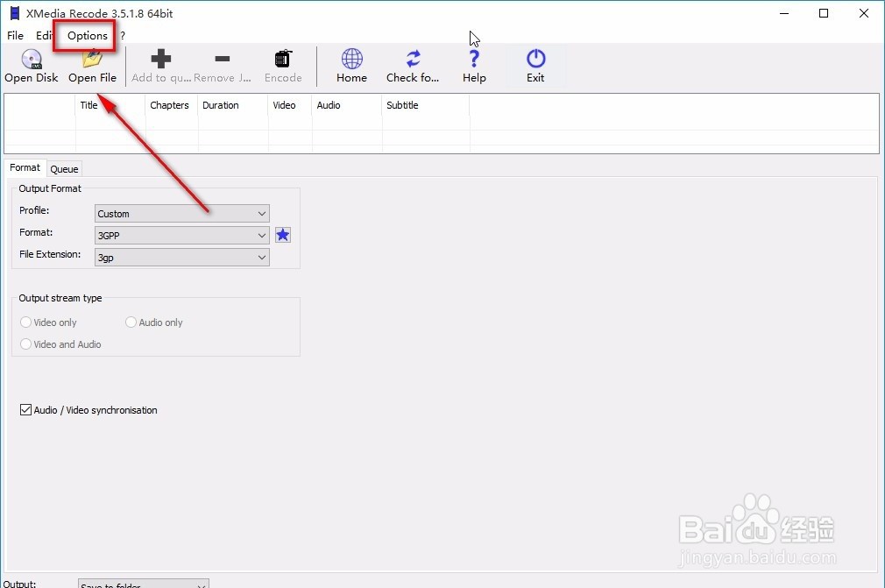Screen dimensions: 885x588
Task: Click the Chapters column header
Action: pyautogui.click(x=172, y=105)
